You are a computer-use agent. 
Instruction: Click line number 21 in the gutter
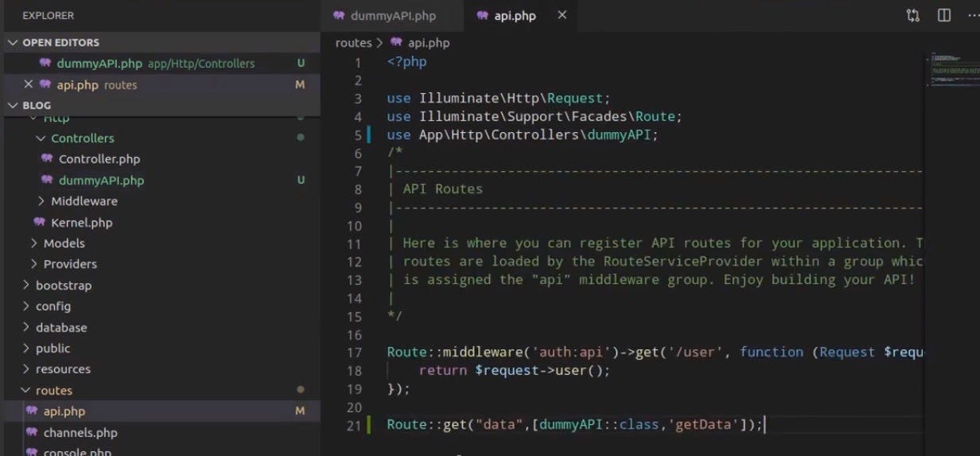[x=354, y=425]
